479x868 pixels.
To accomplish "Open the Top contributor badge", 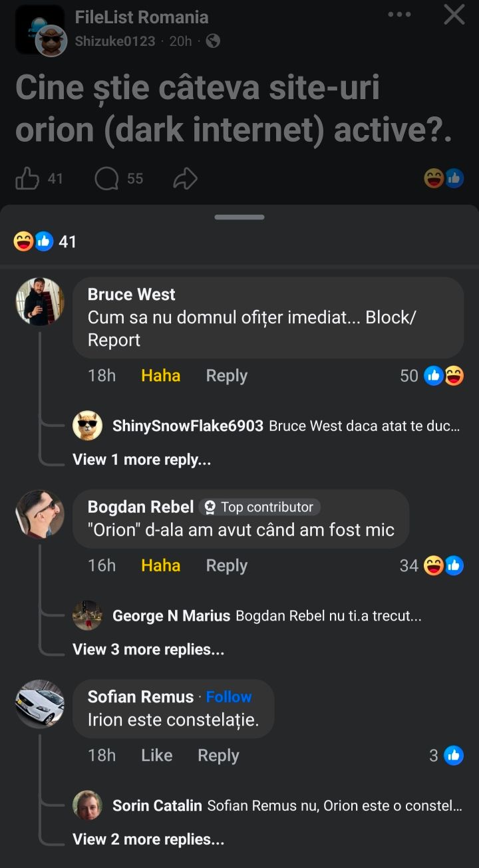I will tap(259, 507).
